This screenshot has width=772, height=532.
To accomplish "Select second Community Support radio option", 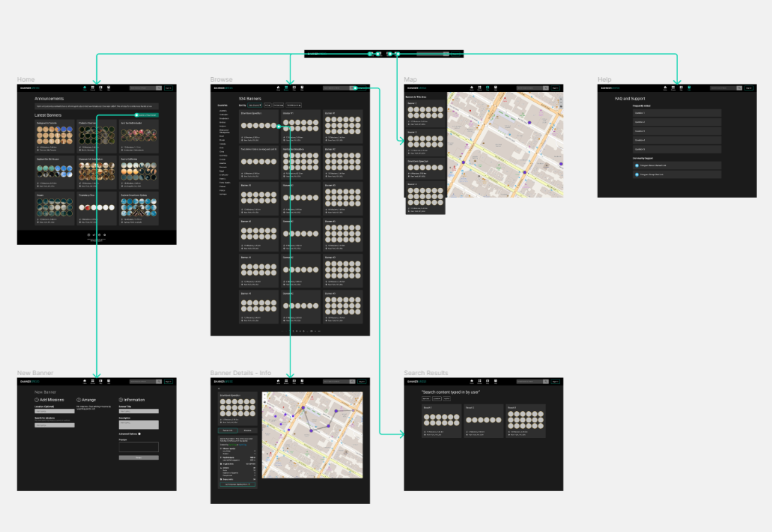I will click(636, 174).
